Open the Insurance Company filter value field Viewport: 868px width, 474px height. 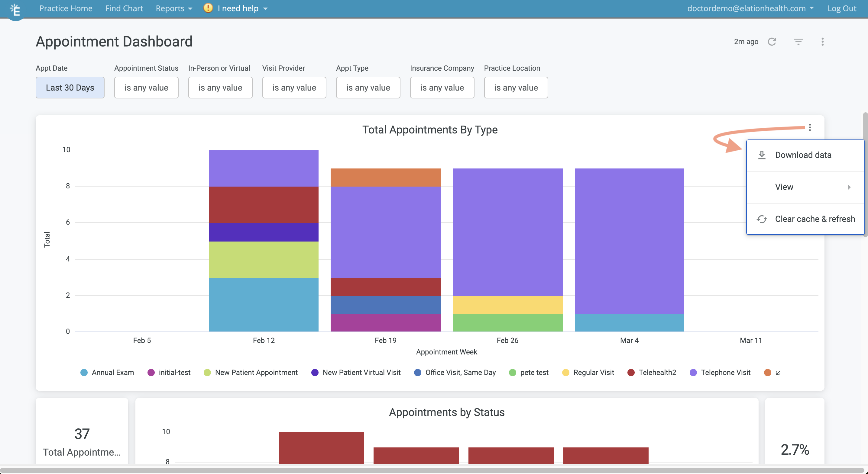[442, 88]
